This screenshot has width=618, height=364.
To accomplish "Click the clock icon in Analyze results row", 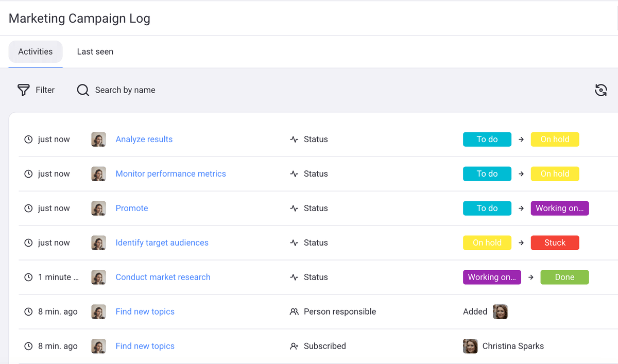I will [x=28, y=140].
